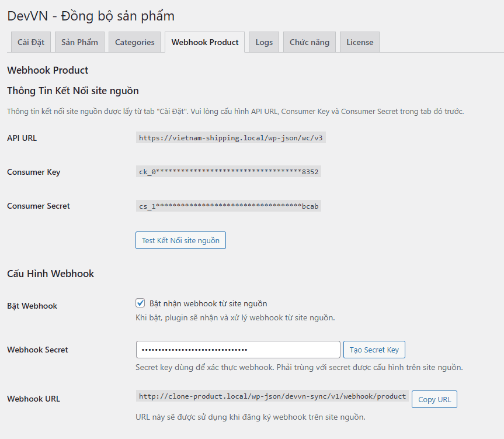504x439 pixels.
Task: Toggle the Bật Webhook checkbox
Action: (x=140, y=303)
